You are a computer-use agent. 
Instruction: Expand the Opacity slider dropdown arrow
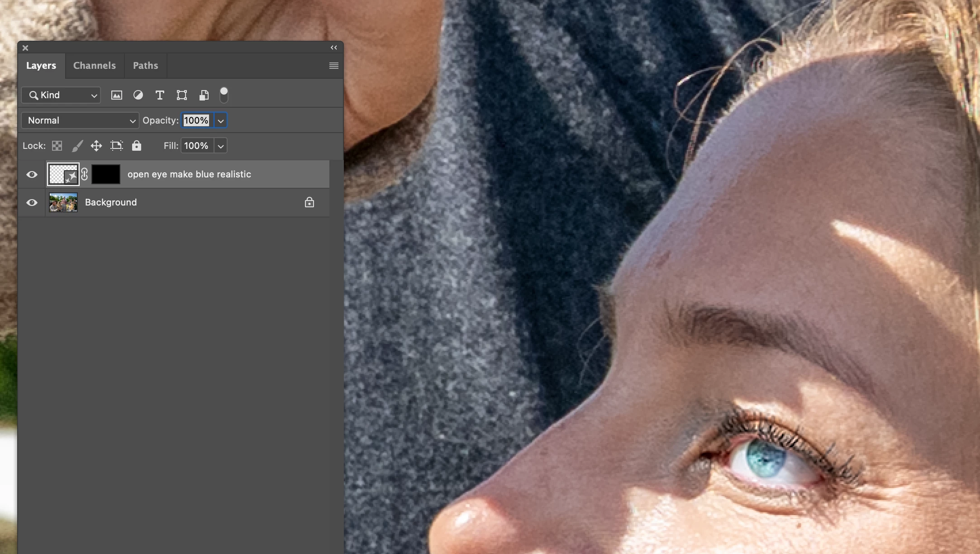click(221, 120)
